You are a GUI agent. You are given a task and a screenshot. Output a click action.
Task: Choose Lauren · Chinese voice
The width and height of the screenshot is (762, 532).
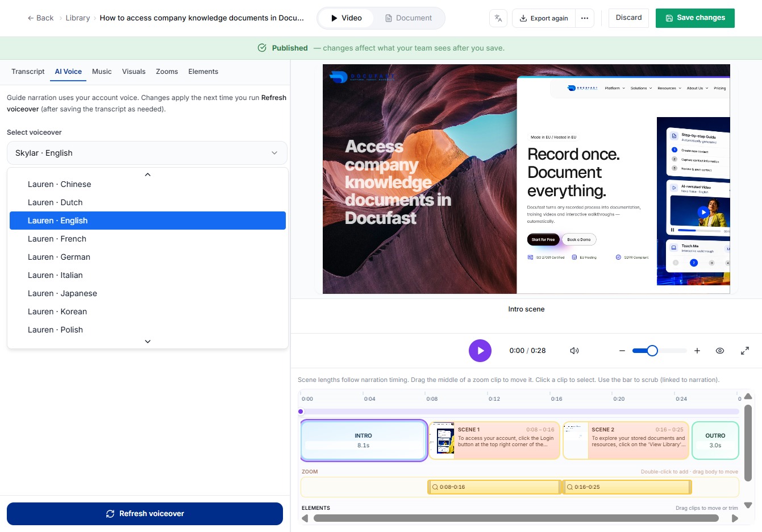pyautogui.click(x=148, y=184)
